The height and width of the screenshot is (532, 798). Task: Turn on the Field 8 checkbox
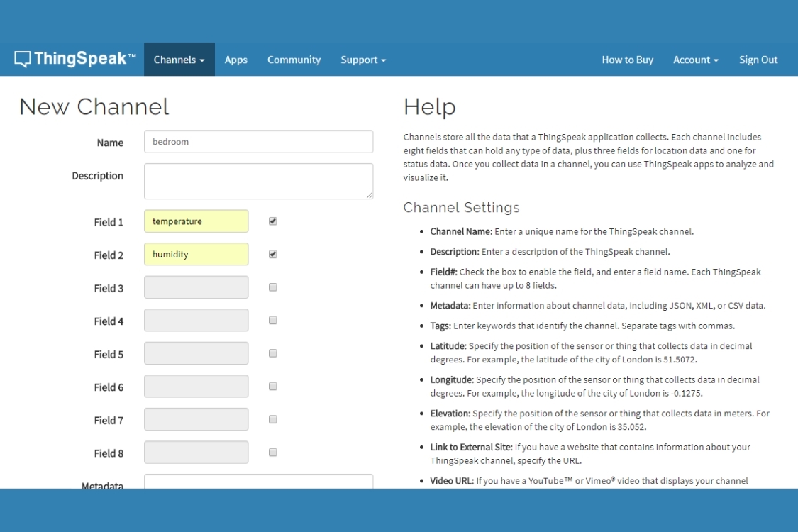[273, 453]
